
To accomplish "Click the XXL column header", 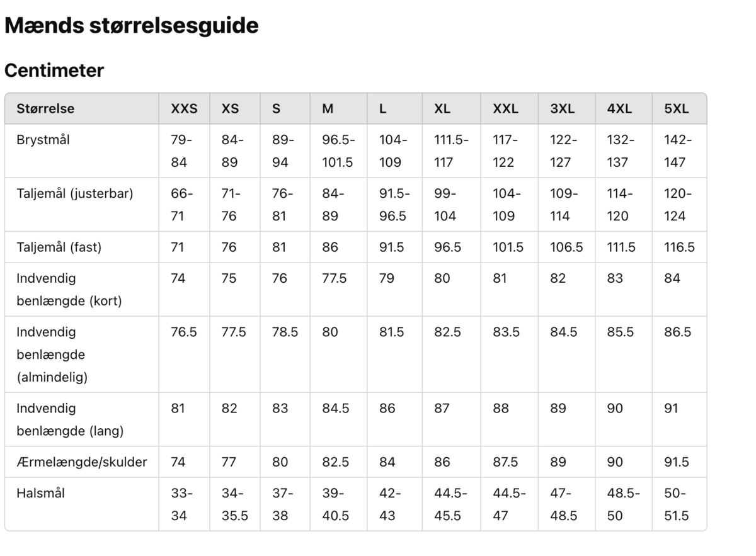I will [x=505, y=108].
